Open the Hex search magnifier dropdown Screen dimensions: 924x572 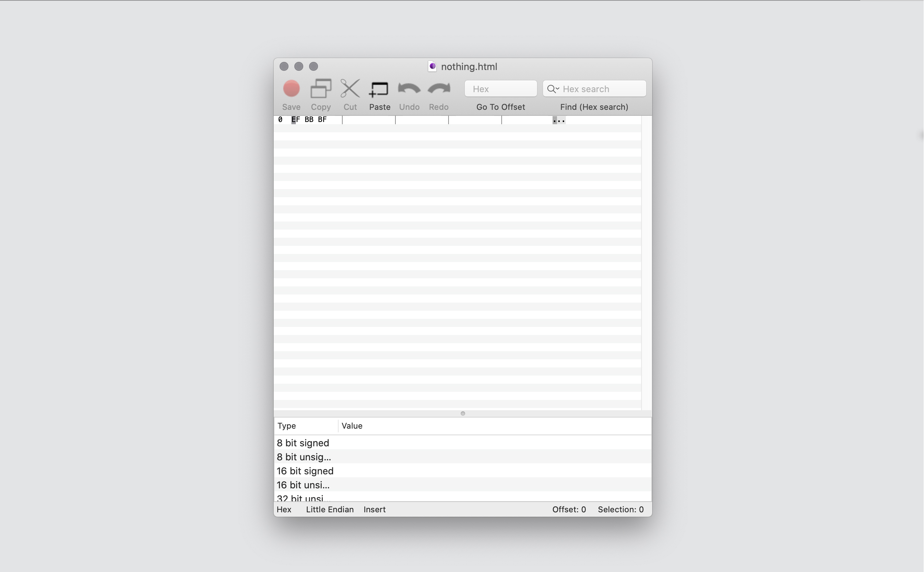point(553,89)
